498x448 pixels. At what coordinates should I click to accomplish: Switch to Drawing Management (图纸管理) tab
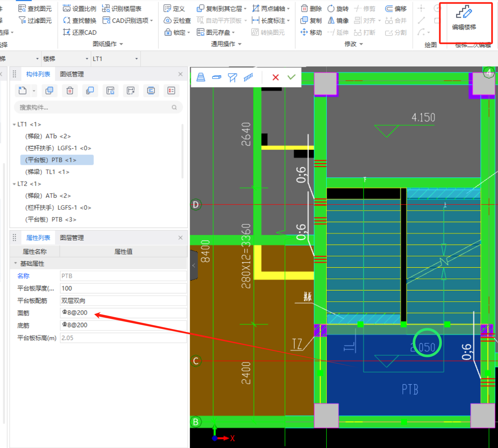(72, 74)
